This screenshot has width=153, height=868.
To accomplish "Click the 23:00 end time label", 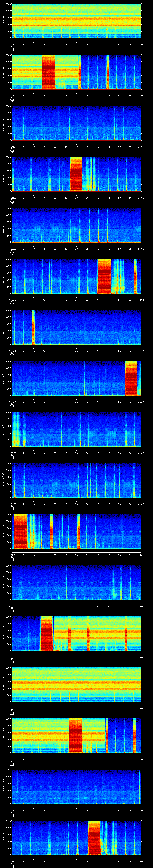I will [141, 44].
